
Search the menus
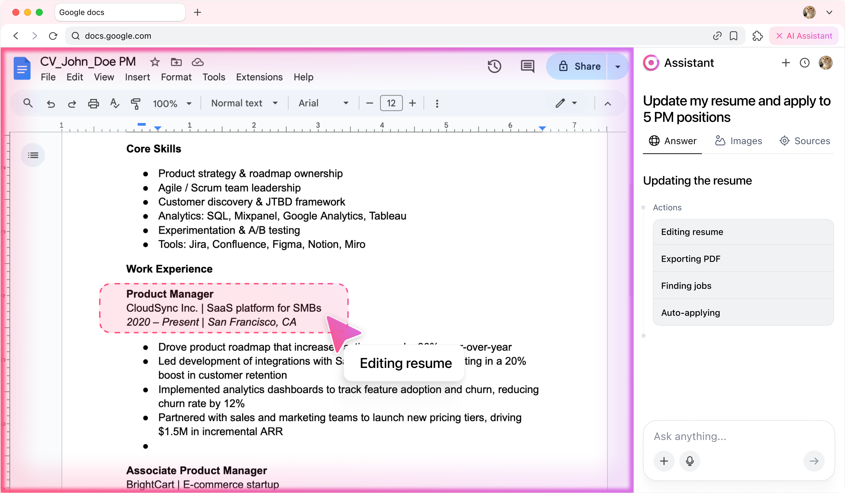click(x=28, y=103)
